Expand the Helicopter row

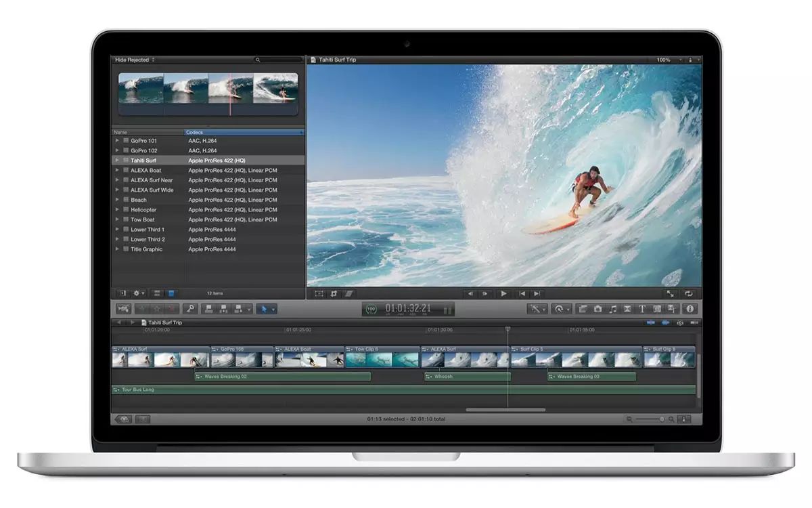pyautogui.click(x=117, y=210)
